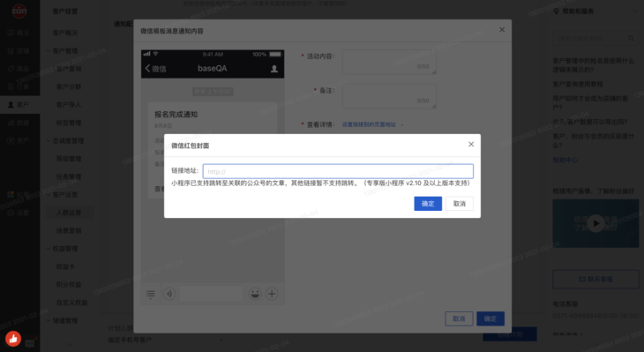Tap the emoji smiley icon in phone preview
The image size is (644, 352).
click(255, 294)
